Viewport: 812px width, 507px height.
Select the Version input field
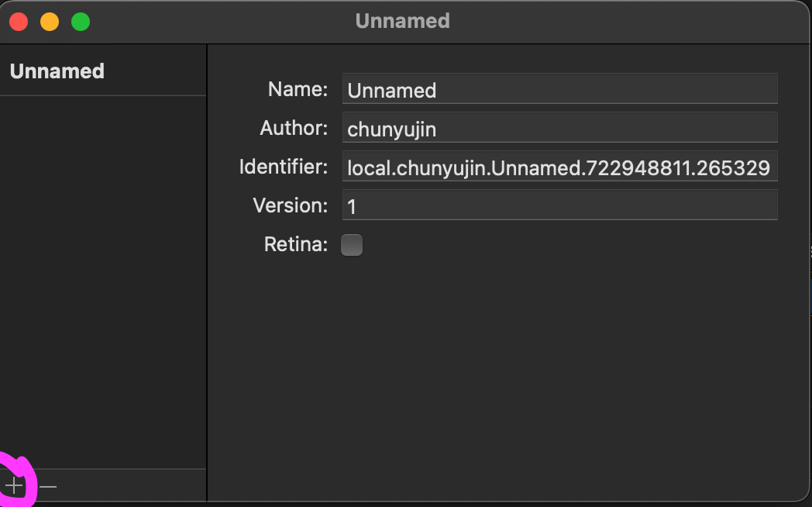[559, 205]
